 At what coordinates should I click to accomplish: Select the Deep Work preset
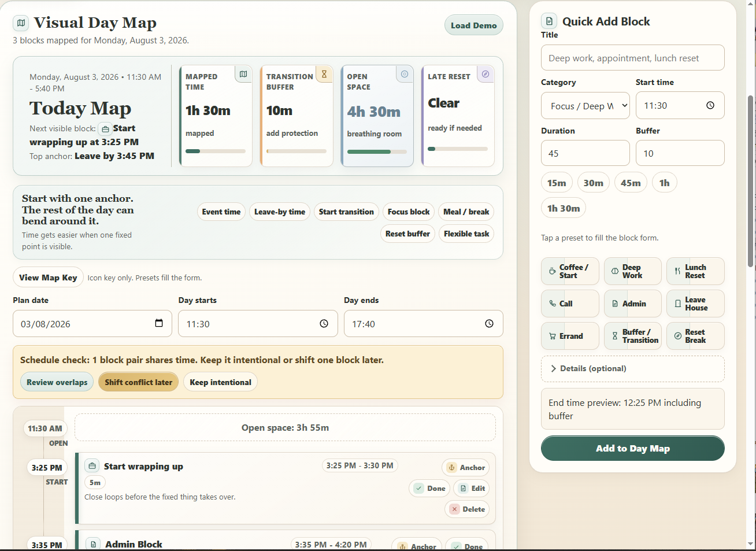coord(633,271)
